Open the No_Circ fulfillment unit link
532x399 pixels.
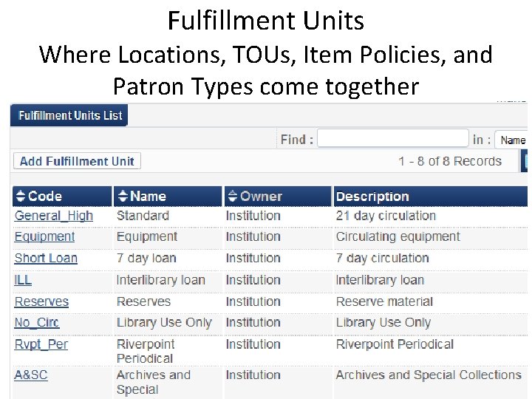[37, 323]
